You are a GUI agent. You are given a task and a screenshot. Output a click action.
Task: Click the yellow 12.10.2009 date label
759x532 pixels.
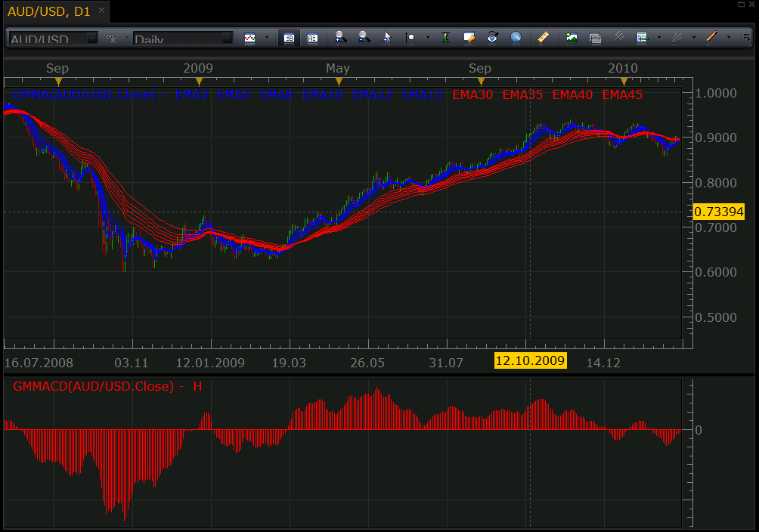tap(530, 360)
